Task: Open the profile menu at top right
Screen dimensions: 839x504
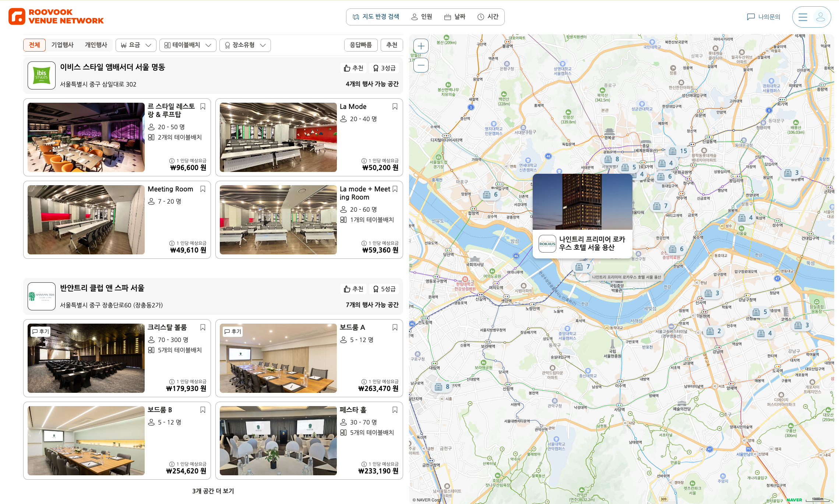Action: [821, 17]
